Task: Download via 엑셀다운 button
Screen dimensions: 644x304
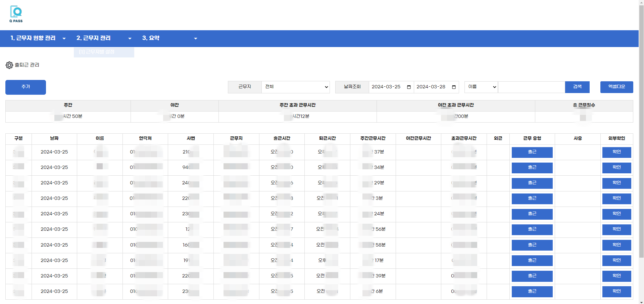Action: tap(617, 87)
